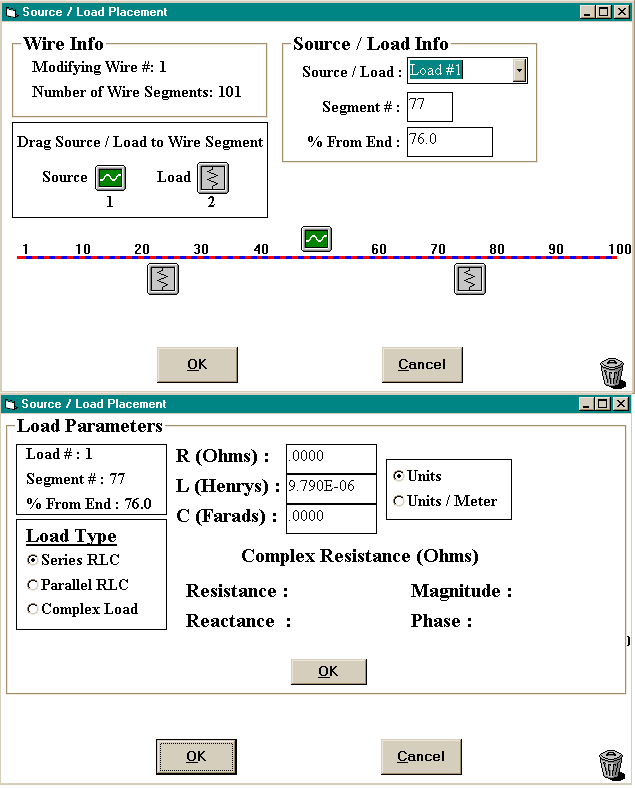Click the Source icon in drag palette

(110, 178)
